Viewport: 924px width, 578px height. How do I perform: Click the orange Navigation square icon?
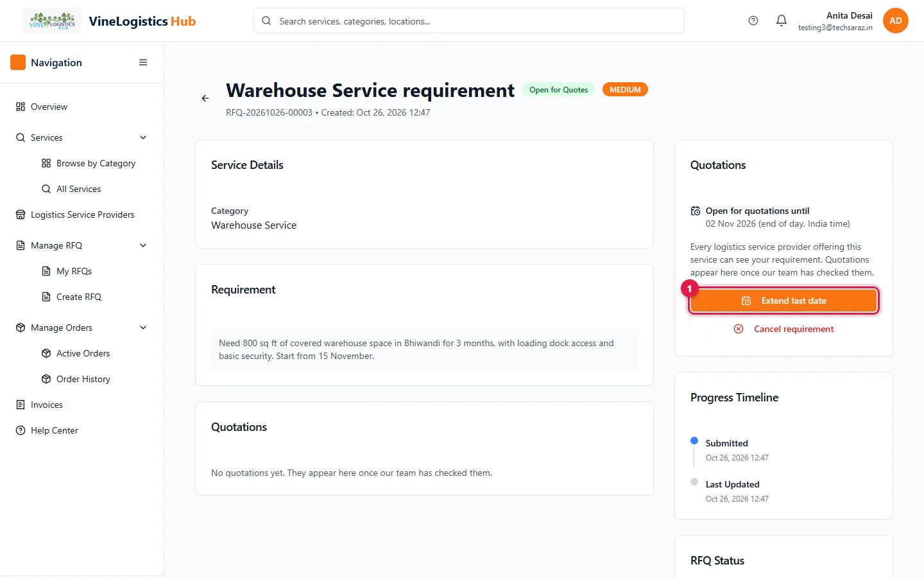tap(18, 62)
